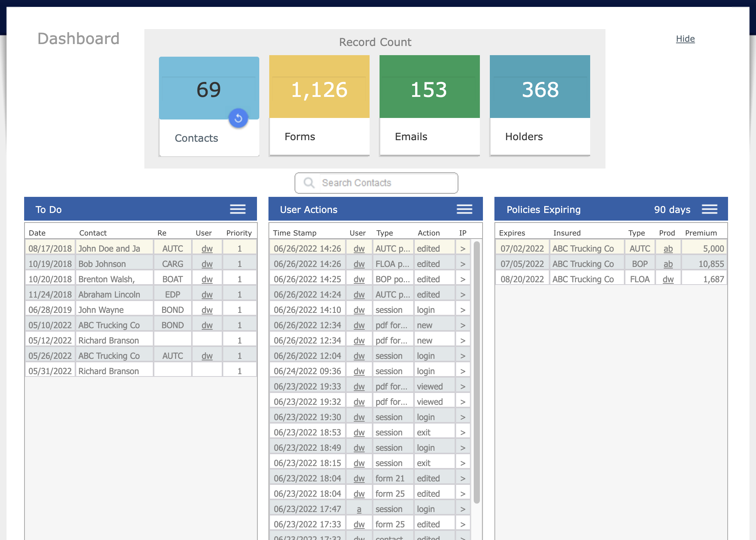Screen dimensions: 756x540
Task: Click dw user link for John Wayne row
Action: [x=207, y=310]
